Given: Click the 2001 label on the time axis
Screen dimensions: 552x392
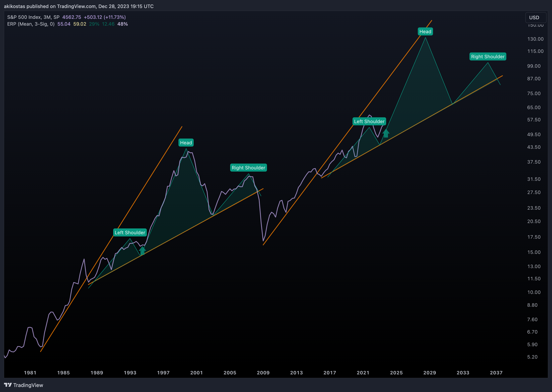Looking at the screenshot, I should (x=196, y=373).
